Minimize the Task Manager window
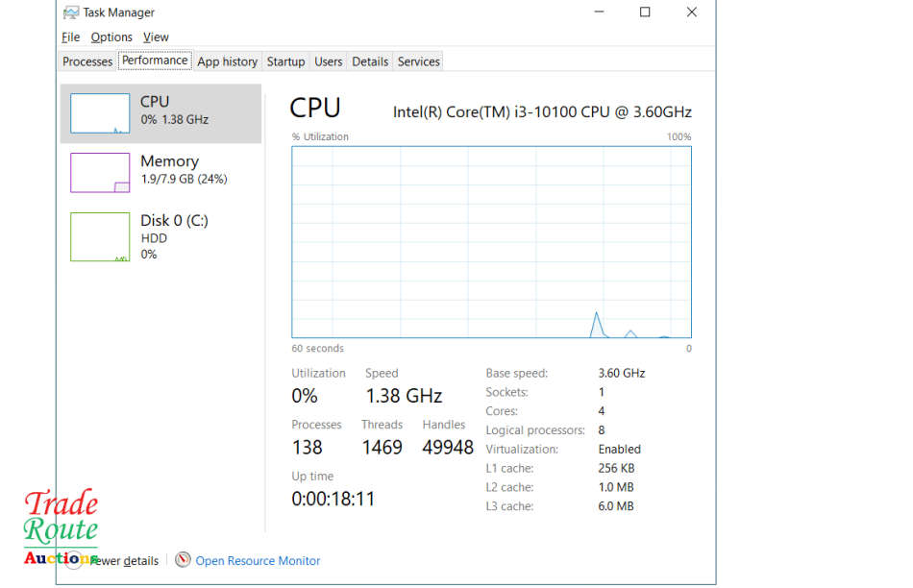This screenshot has height=588, width=913. [x=599, y=12]
